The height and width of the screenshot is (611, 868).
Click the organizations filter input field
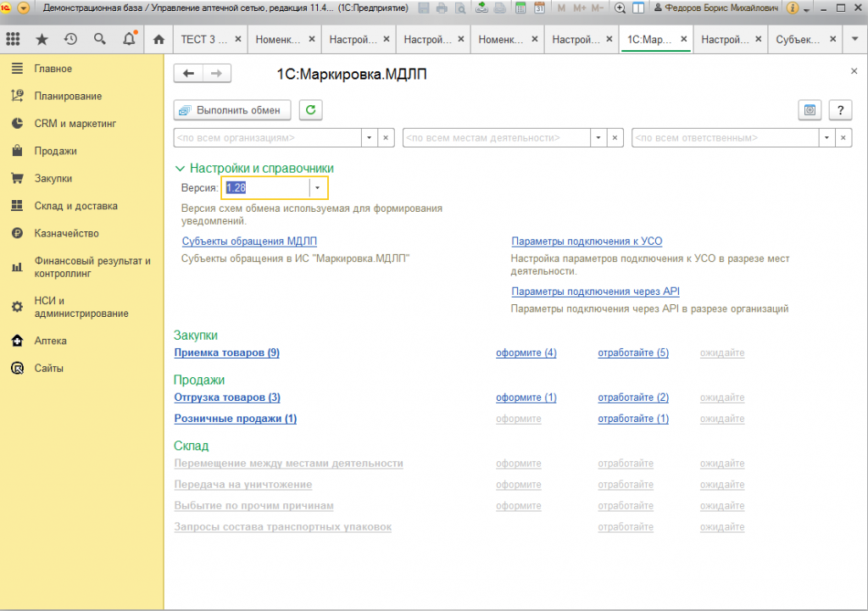(267, 138)
